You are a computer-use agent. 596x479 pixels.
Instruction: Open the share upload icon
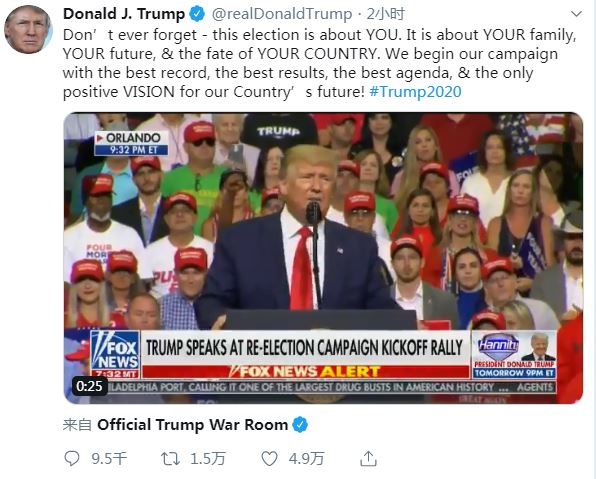click(x=368, y=458)
